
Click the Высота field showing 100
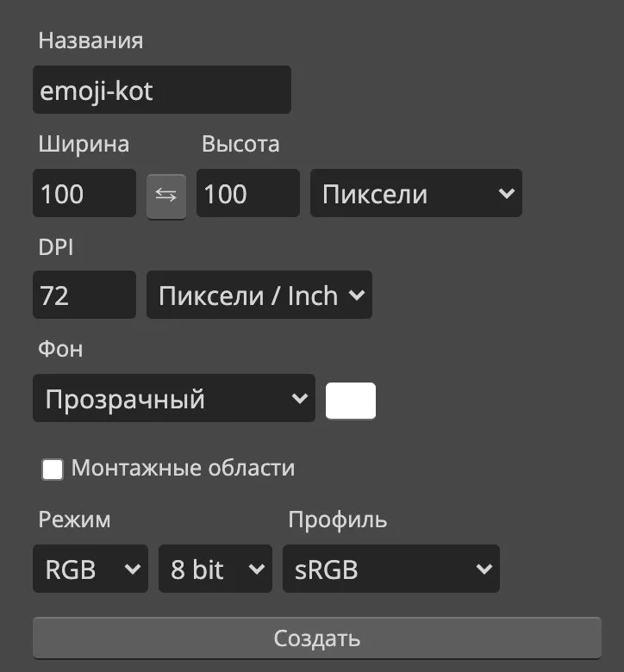coord(248,193)
